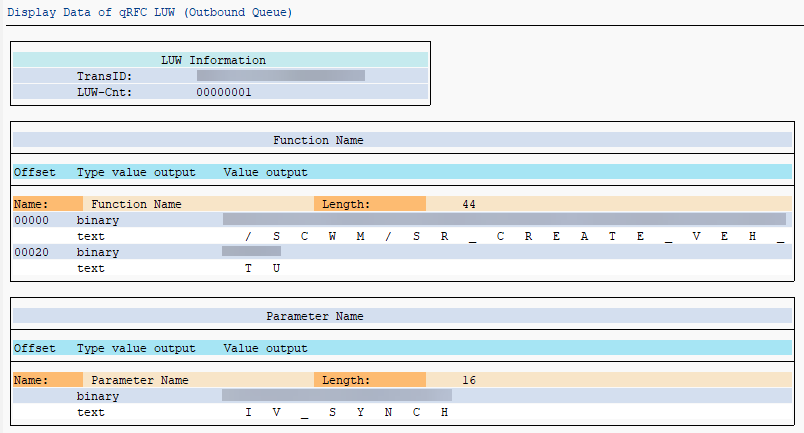Click 'Type value output' header in Function Name section
The image size is (804, 433).
(136, 172)
